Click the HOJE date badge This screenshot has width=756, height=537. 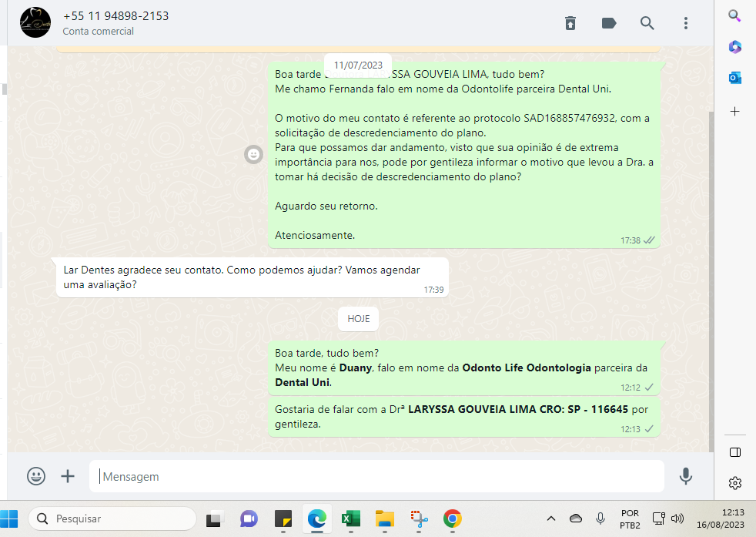tap(358, 319)
